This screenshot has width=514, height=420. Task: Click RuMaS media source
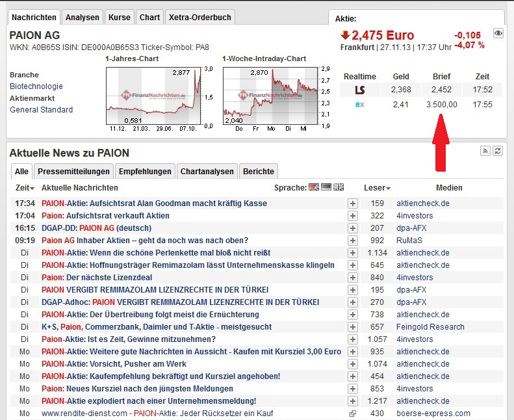tap(409, 241)
